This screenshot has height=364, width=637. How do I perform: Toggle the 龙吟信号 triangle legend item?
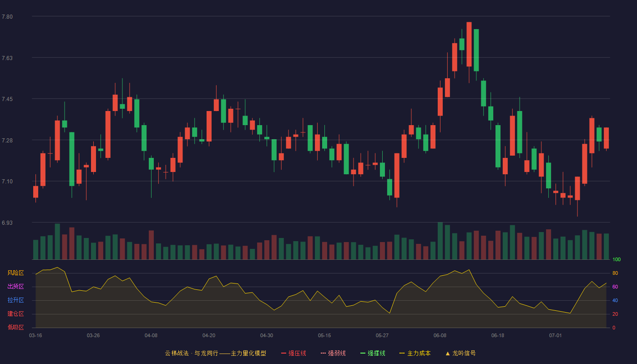tap(460, 353)
